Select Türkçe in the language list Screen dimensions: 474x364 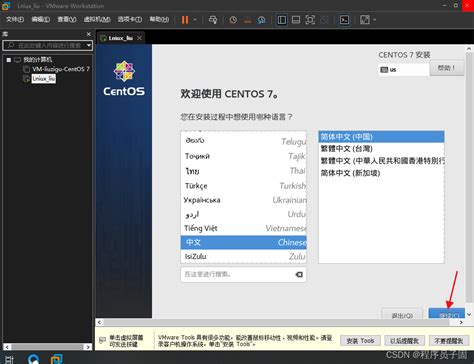[x=243, y=186]
